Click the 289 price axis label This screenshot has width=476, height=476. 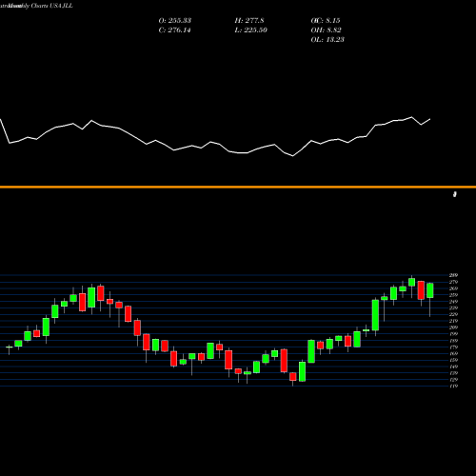pos(453,275)
